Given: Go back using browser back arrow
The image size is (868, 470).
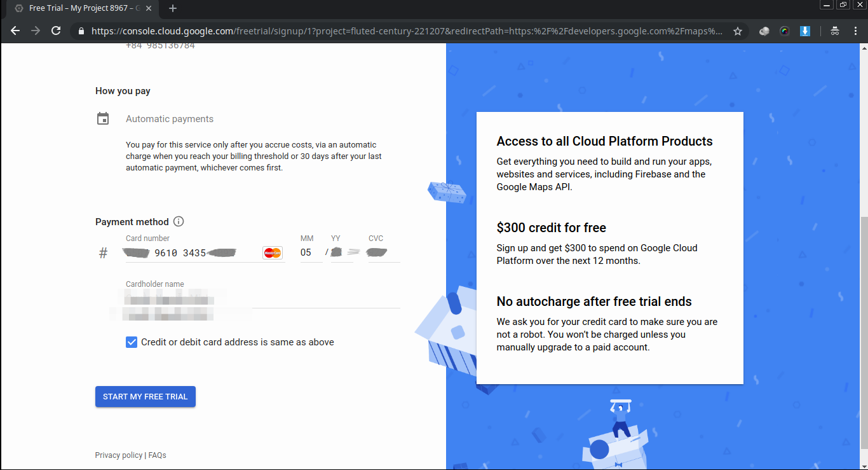Looking at the screenshot, I should 15,31.
